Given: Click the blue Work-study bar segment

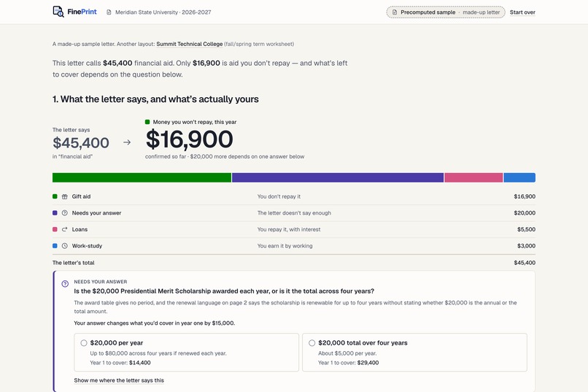Looking at the screenshot, I should pos(519,177).
